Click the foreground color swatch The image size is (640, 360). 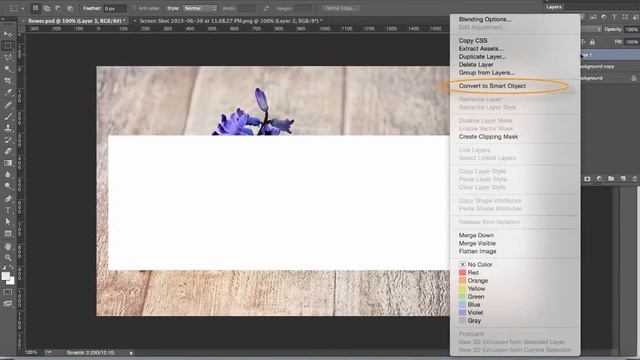[6, 276]
